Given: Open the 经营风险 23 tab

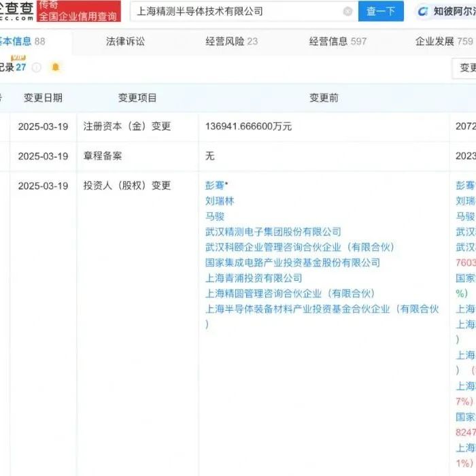Looking at the screenshot, I should (x=231, y=41).
